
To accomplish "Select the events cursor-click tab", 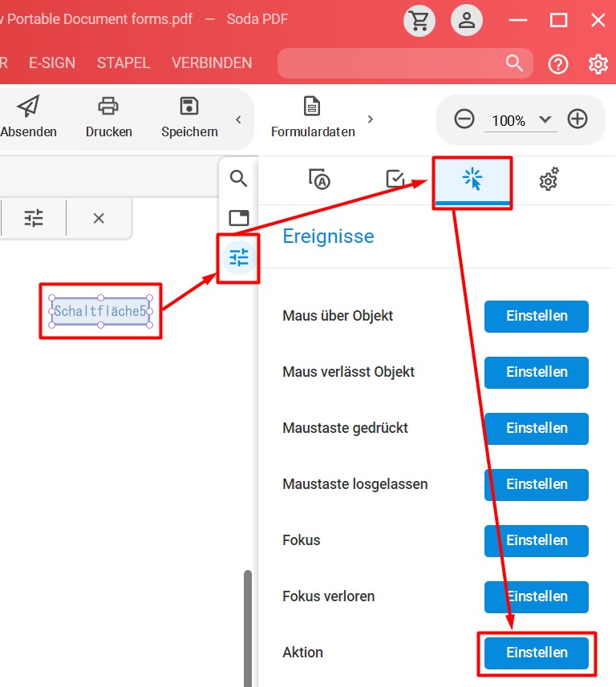I will (472, 180).
